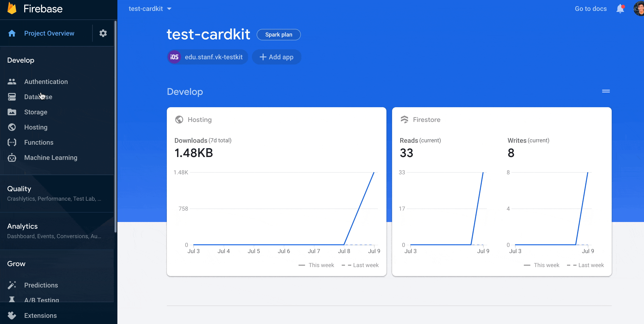
Task: Click the notifications bell icon
Action: point(620,9)
